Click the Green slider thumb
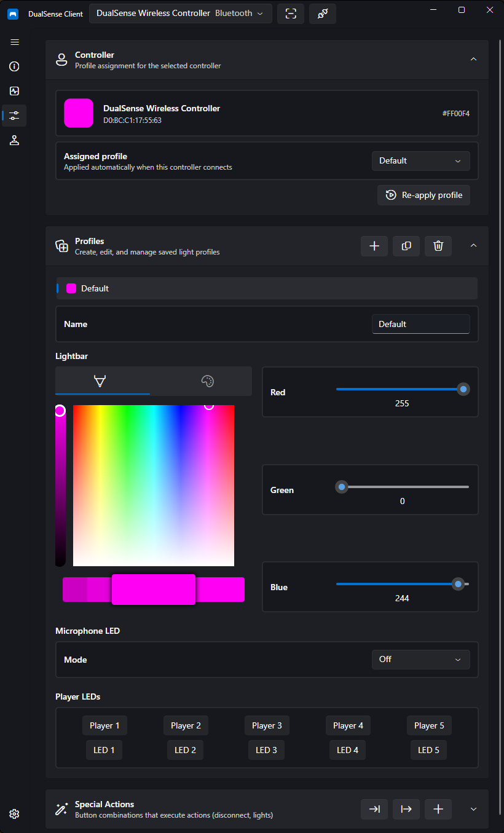 342,487
